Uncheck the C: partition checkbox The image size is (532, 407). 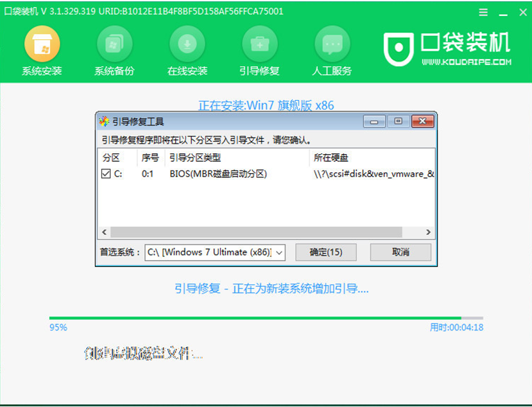pos(107,174)
